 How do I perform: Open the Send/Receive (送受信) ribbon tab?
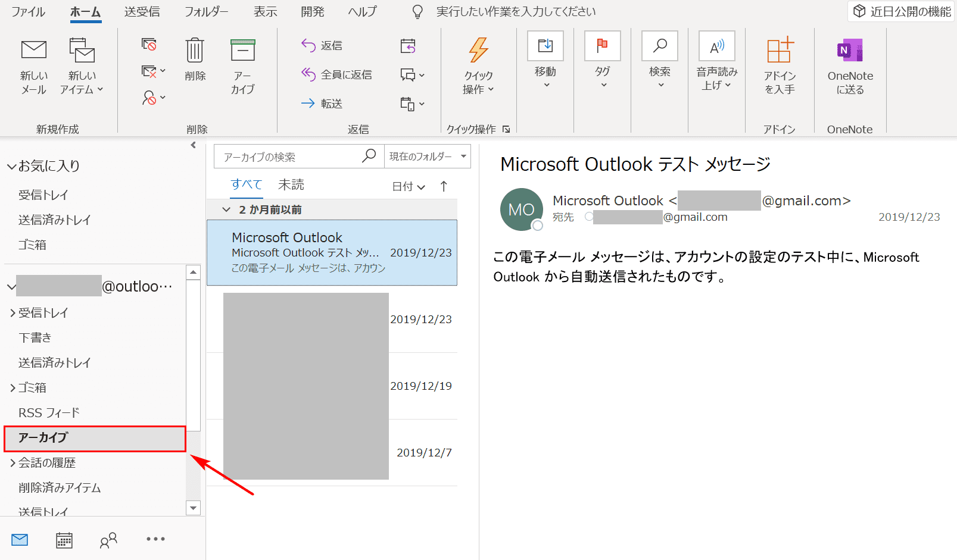142,12
